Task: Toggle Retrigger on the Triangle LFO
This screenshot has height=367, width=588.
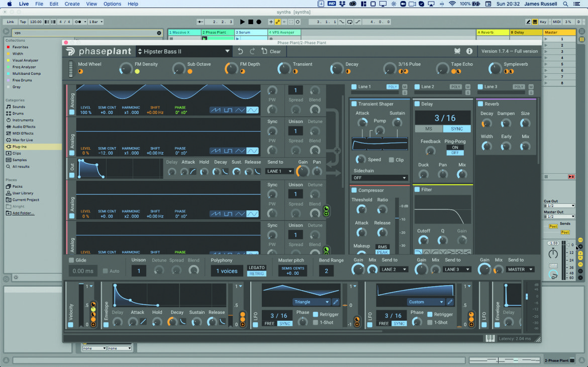Action: pos(316,315)
